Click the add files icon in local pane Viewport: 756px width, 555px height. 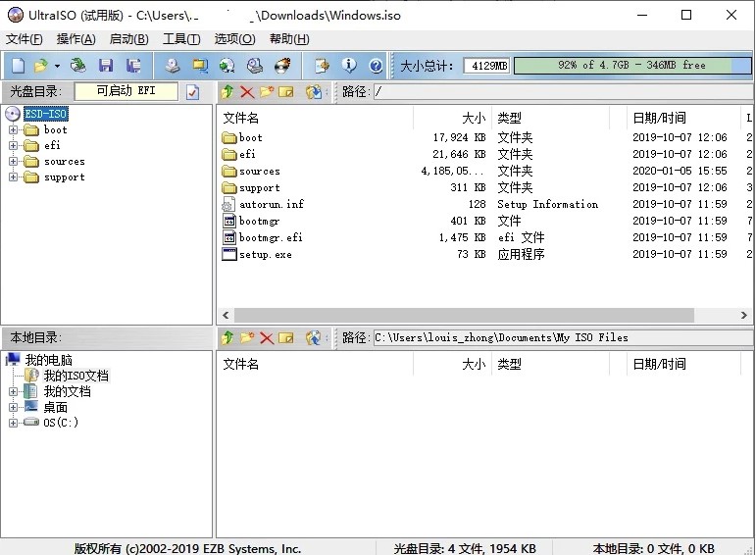coord(314,338)
